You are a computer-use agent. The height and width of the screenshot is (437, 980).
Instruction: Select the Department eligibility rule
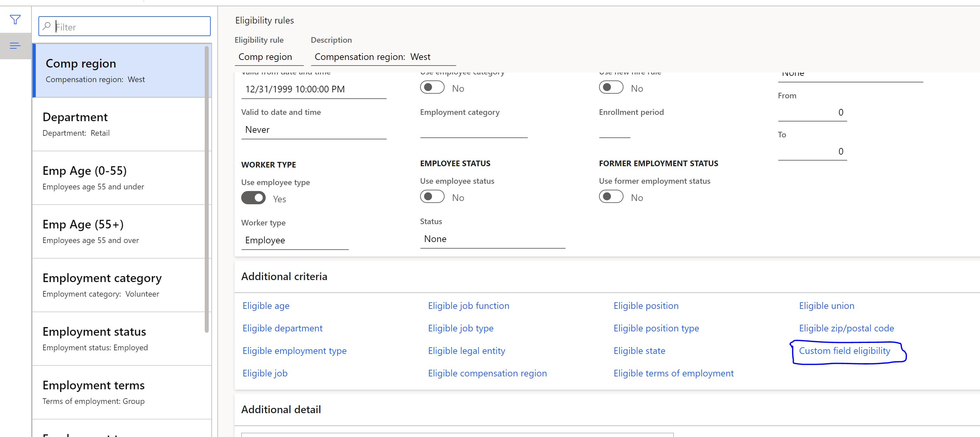click(119, 123)
